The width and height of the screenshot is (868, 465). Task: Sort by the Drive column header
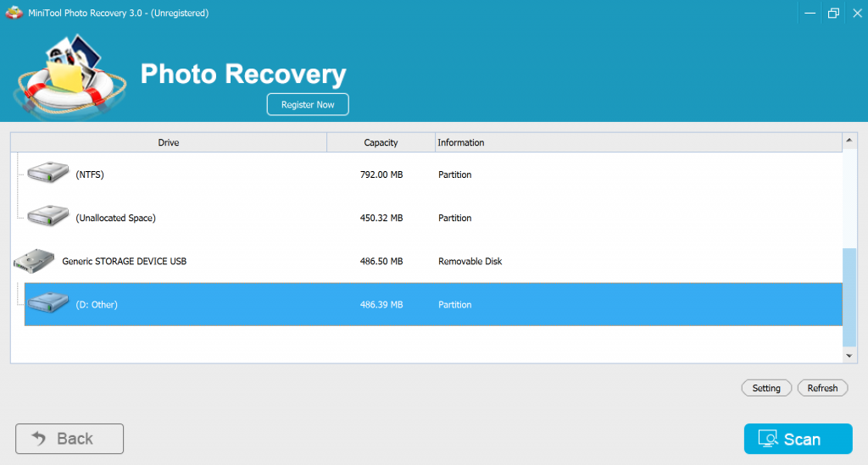coord(169,142)
